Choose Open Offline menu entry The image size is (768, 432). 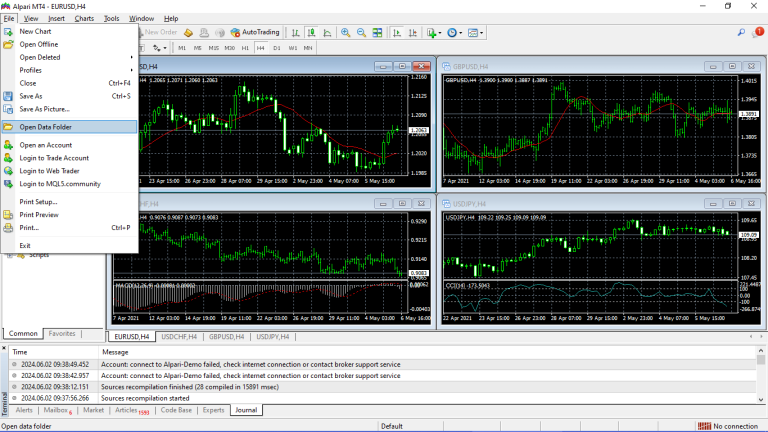[x=70, y=44]
